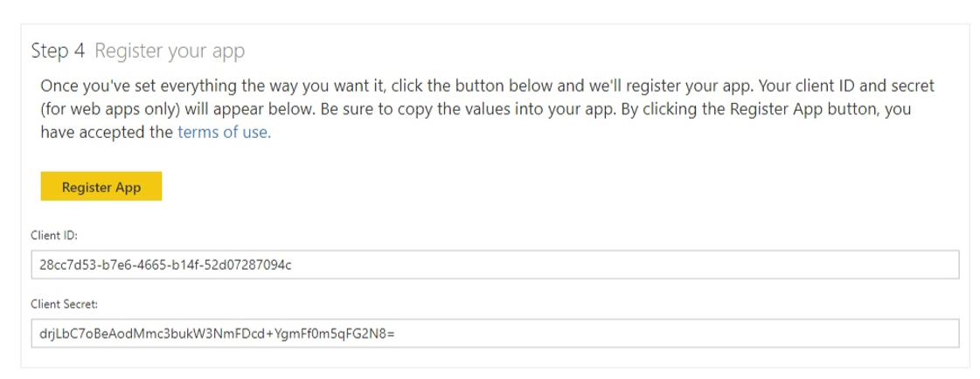The height and width of the screenshot is (379, 980).
Task: Click the Client Secret value starting drjLbC7o
Action: 217,333
